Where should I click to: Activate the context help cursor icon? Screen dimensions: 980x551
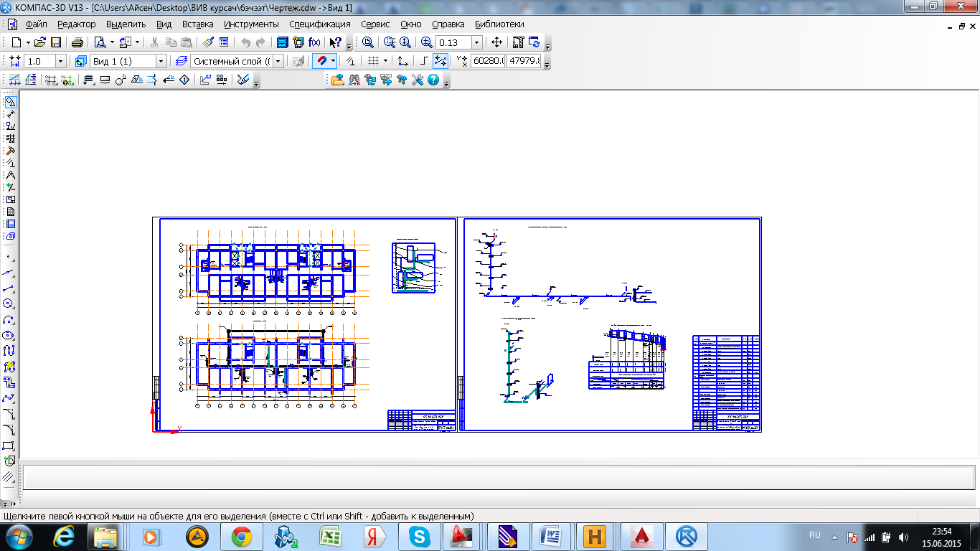click(335, 42)
